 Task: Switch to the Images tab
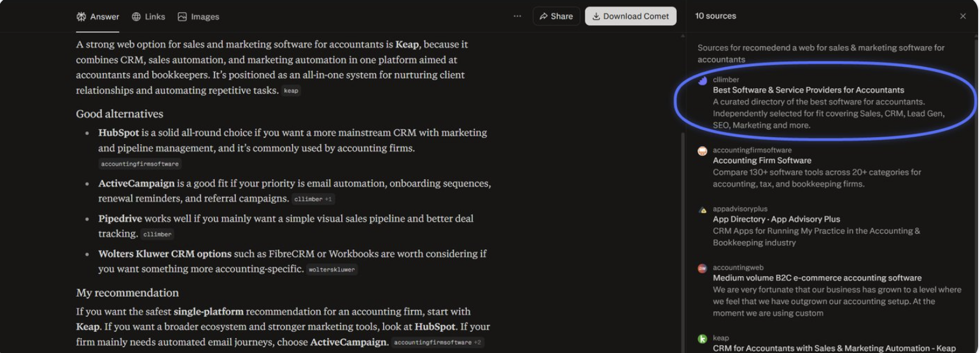tap(199, 17)
